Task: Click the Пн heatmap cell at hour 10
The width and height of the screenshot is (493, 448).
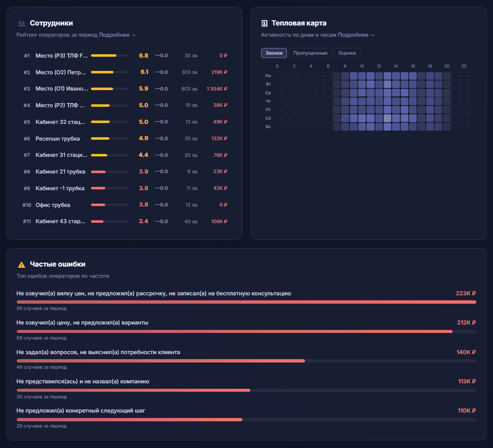Action: click(362, 76)
